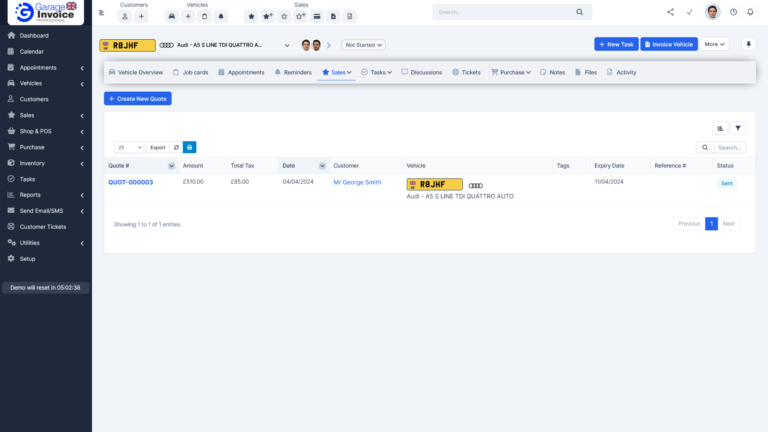The width and height of the screenshot is (768, 432).
Task: Click the blue print table button
Action: (x=189, y=147)
